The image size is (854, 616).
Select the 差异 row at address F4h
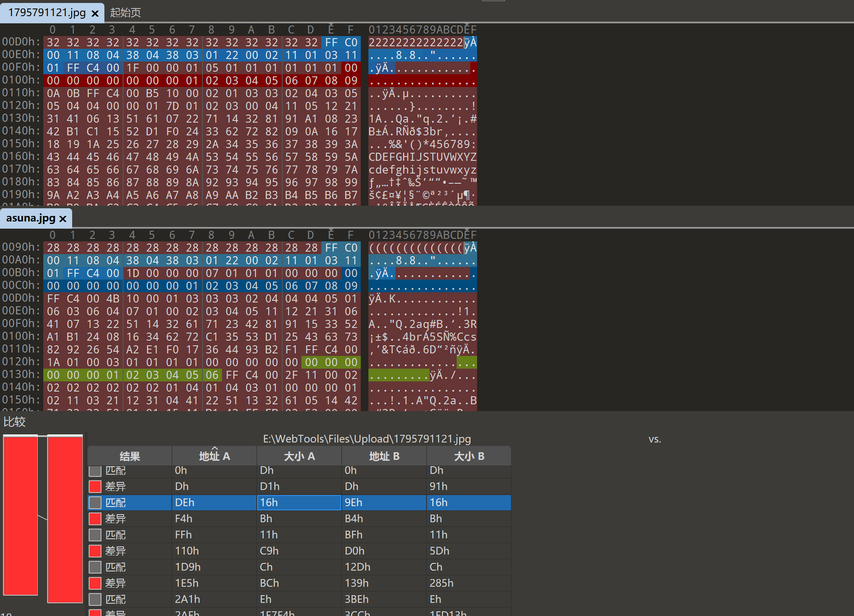299,519
